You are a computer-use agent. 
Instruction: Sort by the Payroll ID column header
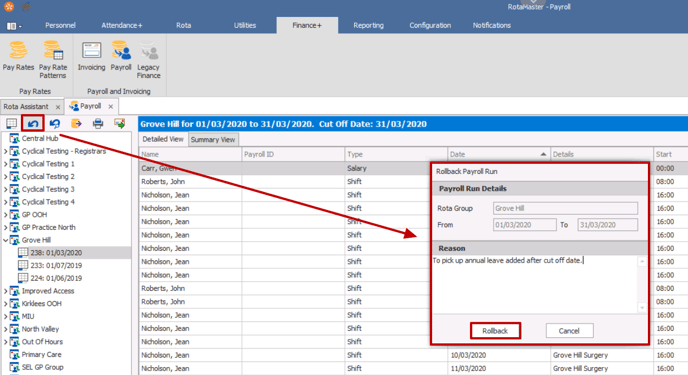click(x=293, y=154)
